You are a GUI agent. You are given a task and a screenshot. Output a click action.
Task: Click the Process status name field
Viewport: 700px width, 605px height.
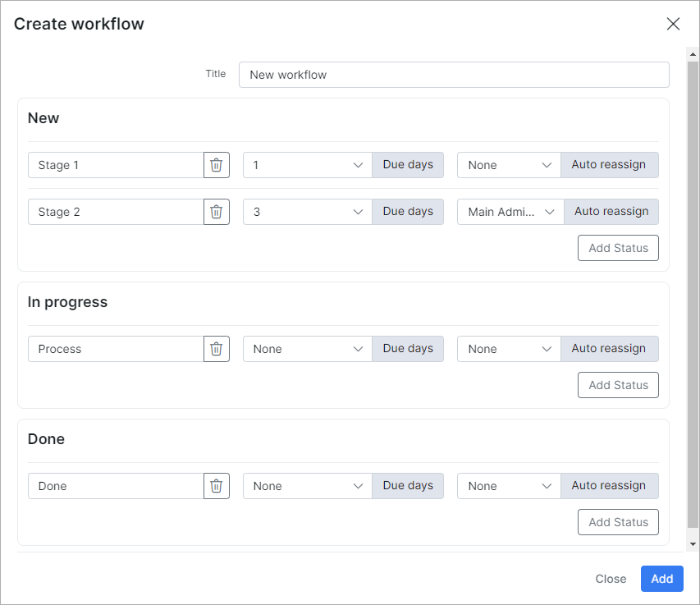116,349
